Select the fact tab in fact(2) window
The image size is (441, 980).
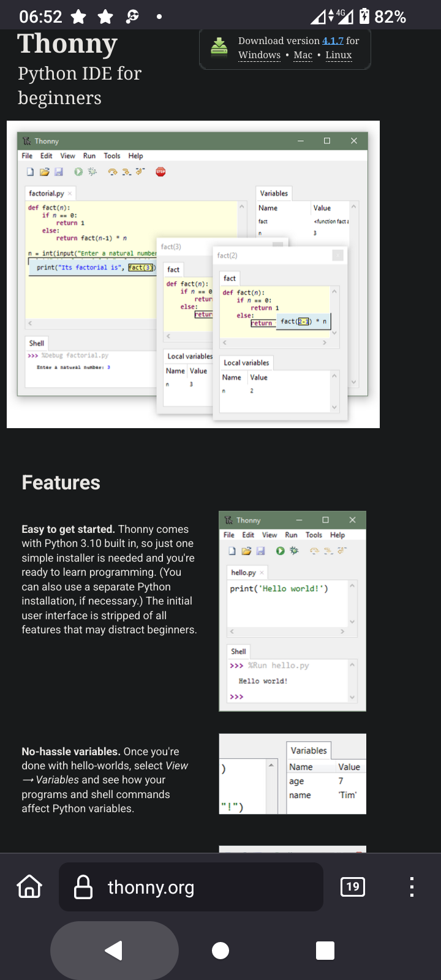(230, 279)
